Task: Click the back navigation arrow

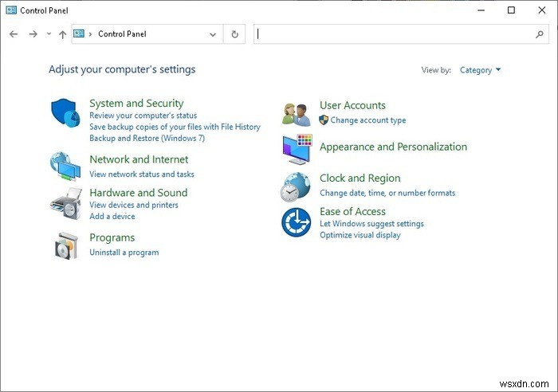Action: pyautogui.click(x=14, y=34)
